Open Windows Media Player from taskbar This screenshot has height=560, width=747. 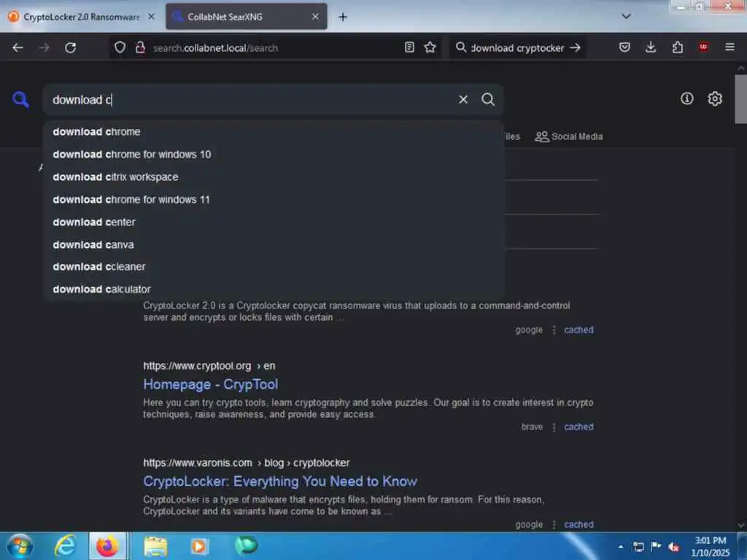pos(198,545)
